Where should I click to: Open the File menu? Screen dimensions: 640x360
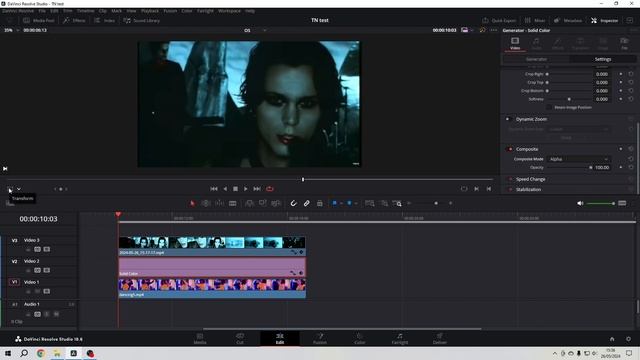tap(42, 11)
